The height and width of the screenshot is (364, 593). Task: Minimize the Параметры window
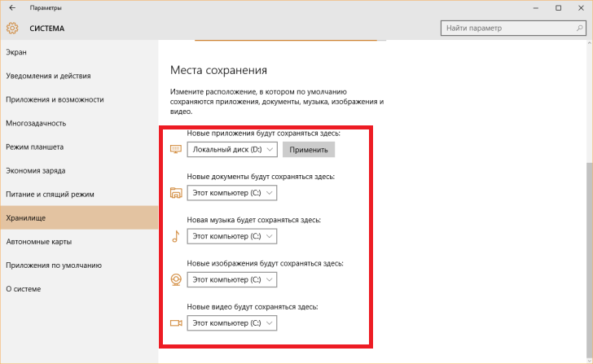pyautogui.click(x=535, y=8)
